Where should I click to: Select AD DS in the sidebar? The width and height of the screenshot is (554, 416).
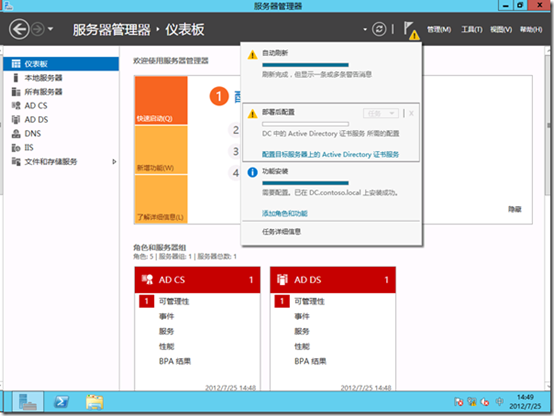pyautogui.click(x=61, y=119)
